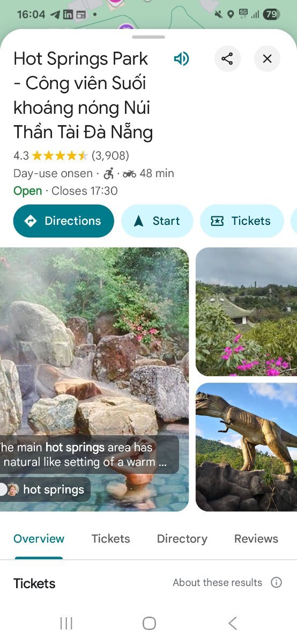Open the dinosaur statue photo
Screen dimensions: 297x644
[246, 447]
